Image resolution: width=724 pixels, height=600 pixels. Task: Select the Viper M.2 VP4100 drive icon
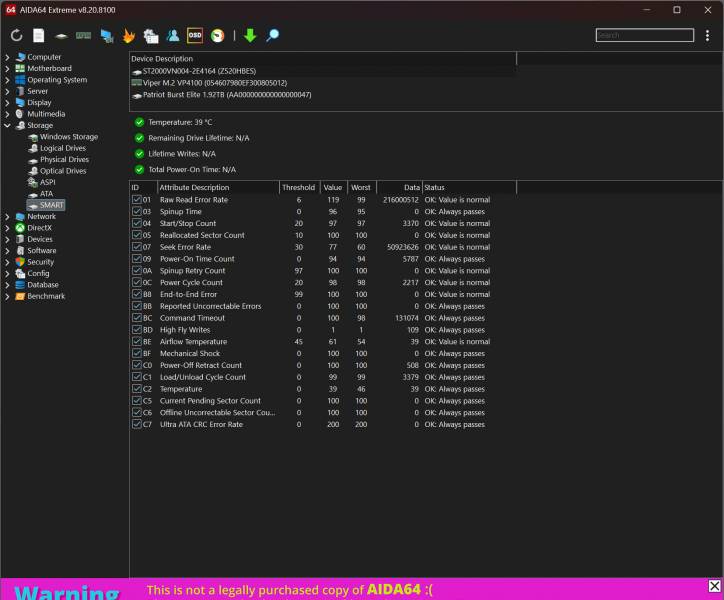pos(137,83)
